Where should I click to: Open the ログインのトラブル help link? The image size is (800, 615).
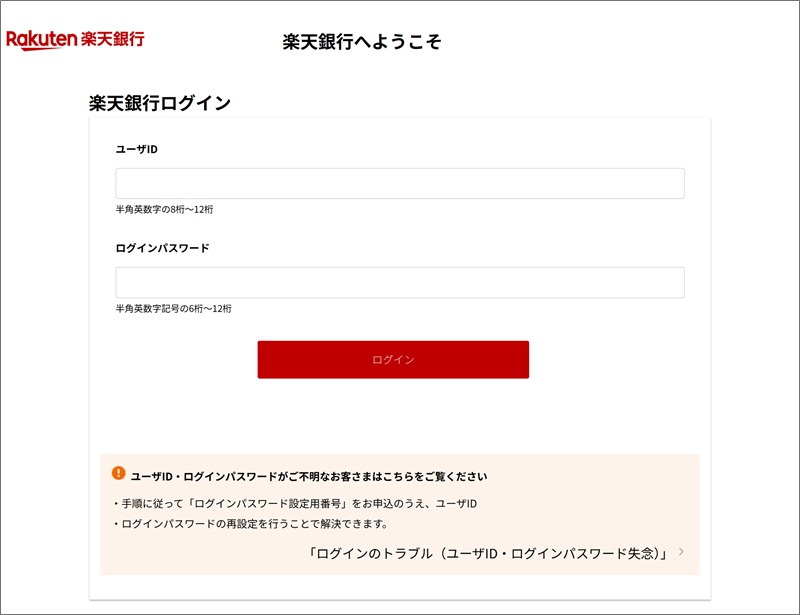[x=488, y=554]
